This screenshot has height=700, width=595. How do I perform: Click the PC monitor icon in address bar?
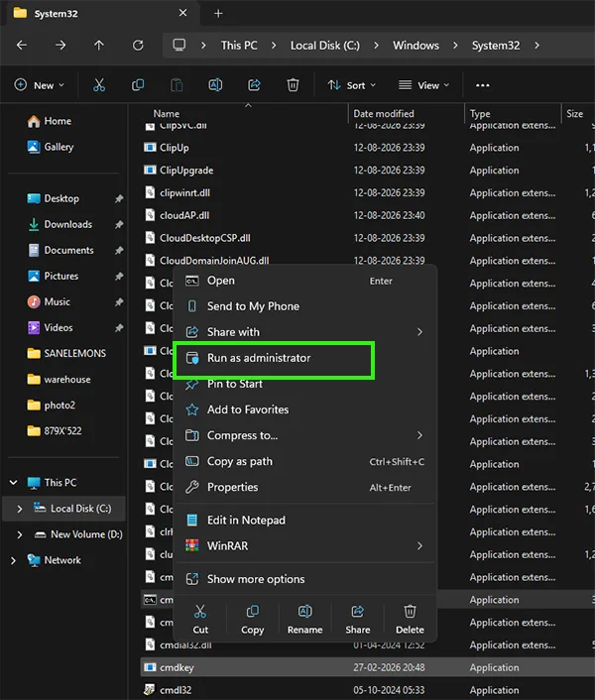178,45
